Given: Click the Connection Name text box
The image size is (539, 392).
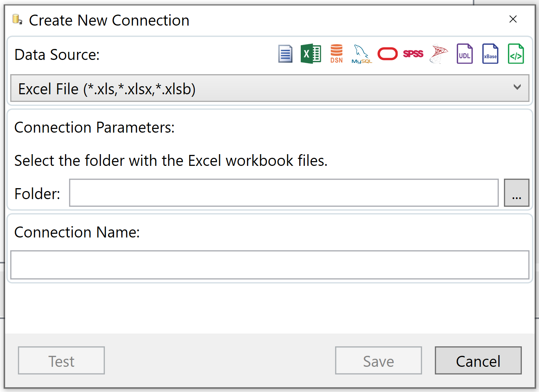Looking at the screenshot, I should (x=270, y=264).
